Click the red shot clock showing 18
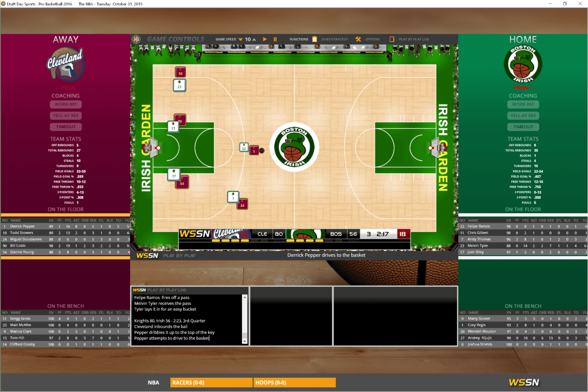Screen dimensions: 588x392 click(403, 234)
